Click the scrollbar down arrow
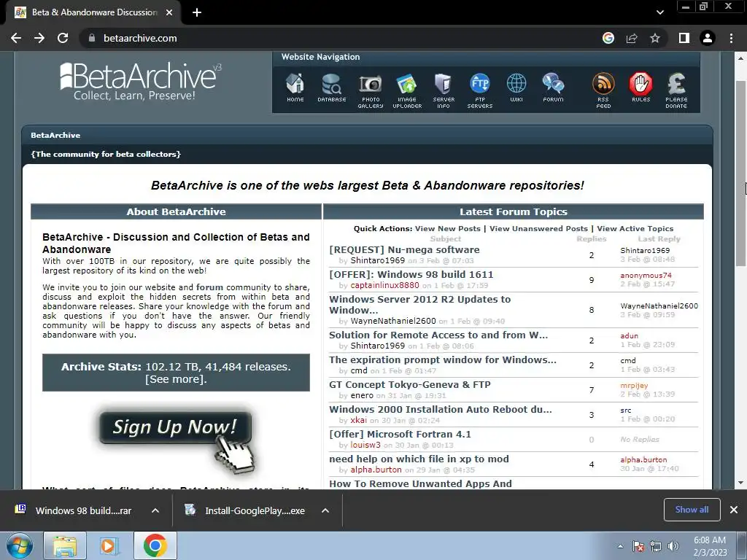Image resolution: width=747 pixels, height=560 pixels. point(740,483)
